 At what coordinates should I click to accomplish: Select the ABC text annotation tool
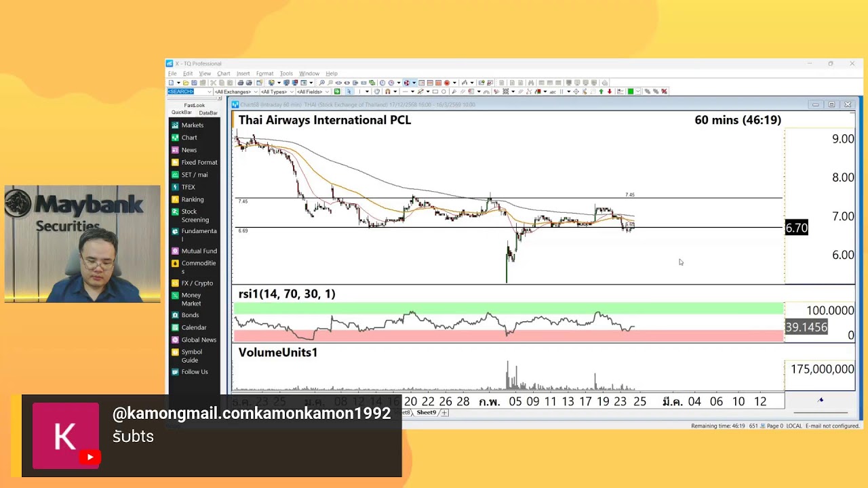[x=553, y=91]
